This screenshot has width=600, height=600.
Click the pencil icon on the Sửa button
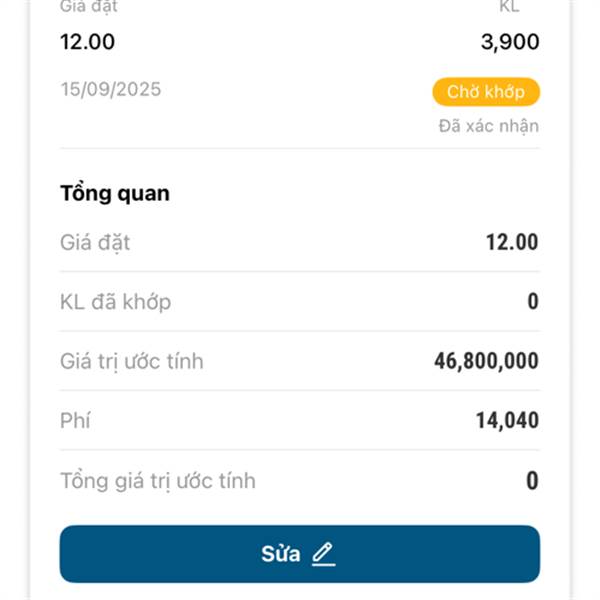[322, 554]
